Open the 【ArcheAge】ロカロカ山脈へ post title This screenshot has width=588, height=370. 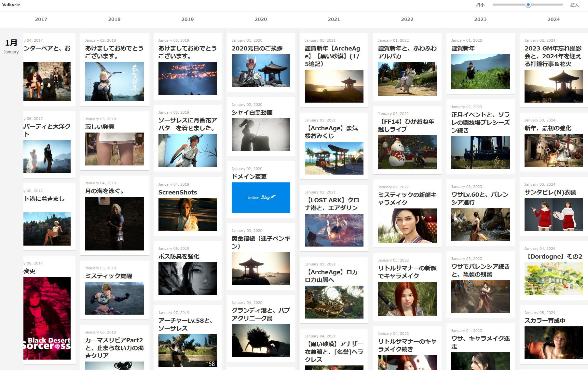coord(331,276)
